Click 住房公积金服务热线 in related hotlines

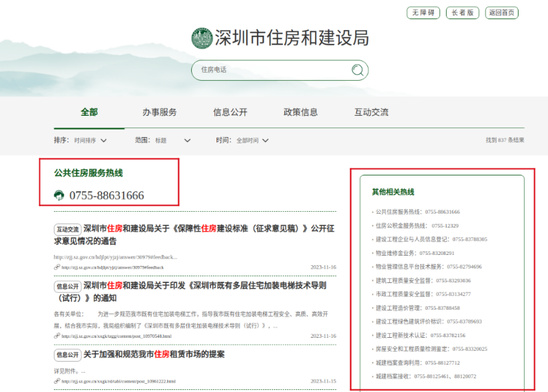[416, 225]
